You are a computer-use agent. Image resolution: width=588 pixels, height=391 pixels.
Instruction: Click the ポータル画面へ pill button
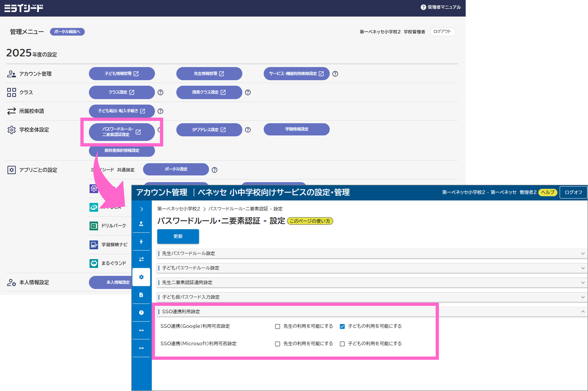tap(67, 32)
